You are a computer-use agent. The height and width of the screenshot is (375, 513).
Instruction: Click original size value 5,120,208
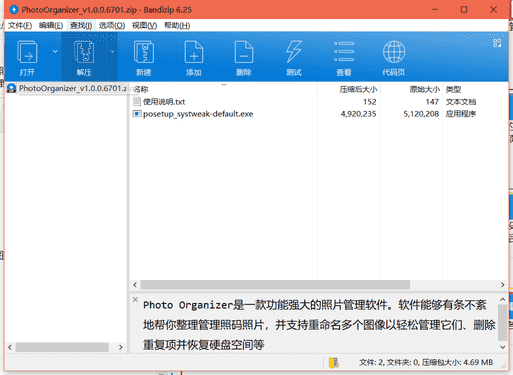[421, 114]
